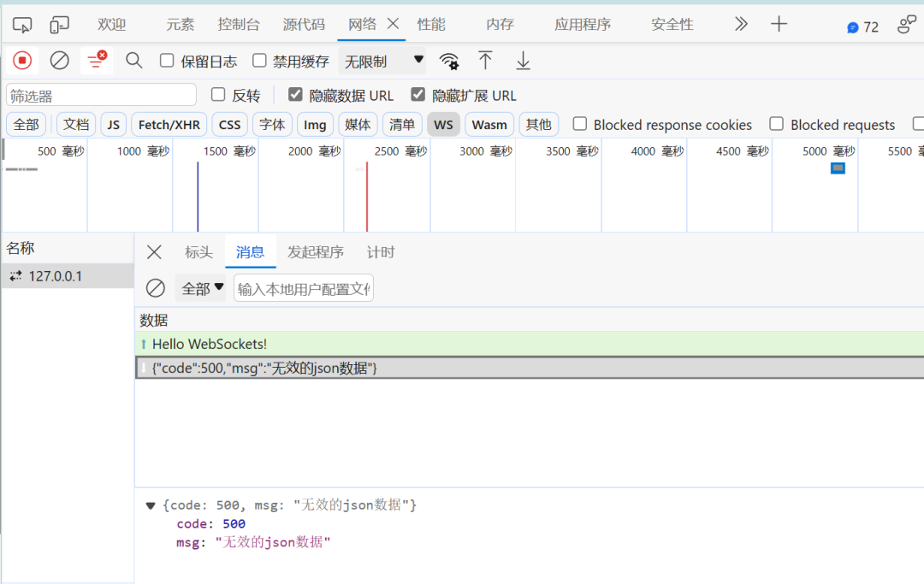The image size is (924, 584).
Task: Select the inspect element tool
Action: click(x=21, y=24)
